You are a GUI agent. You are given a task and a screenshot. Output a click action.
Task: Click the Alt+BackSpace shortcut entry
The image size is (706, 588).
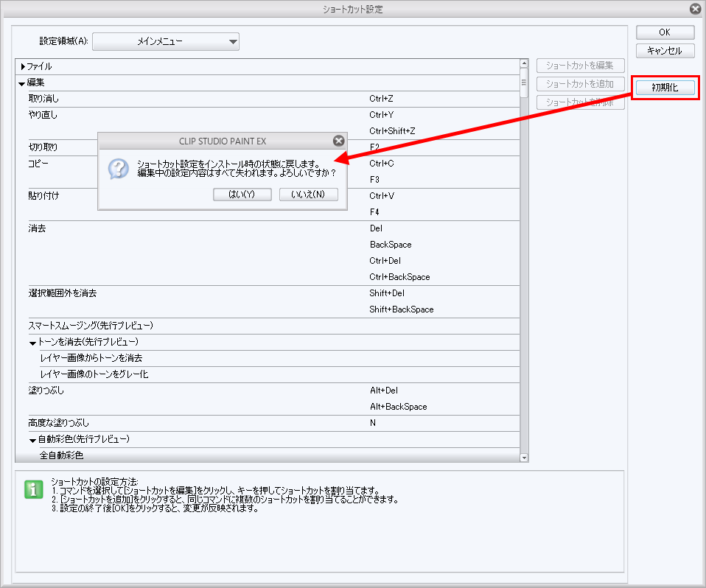tap(399, 407)
